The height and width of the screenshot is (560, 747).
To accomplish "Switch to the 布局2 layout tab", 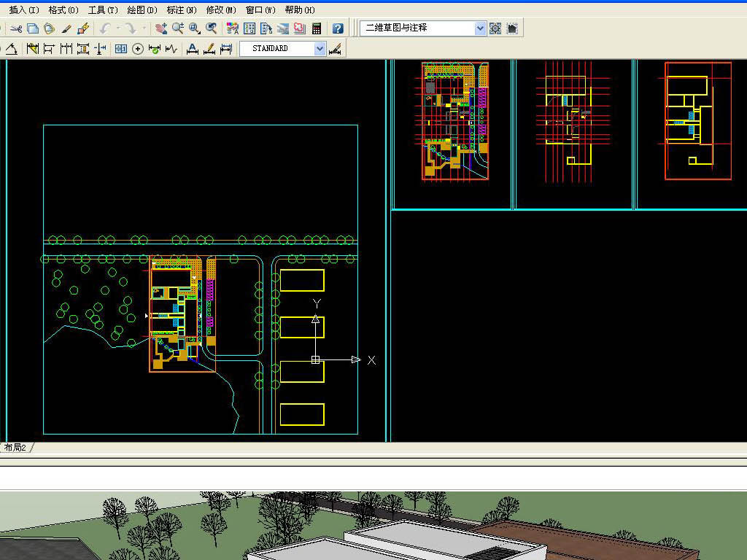I will (x=15, y=448).
